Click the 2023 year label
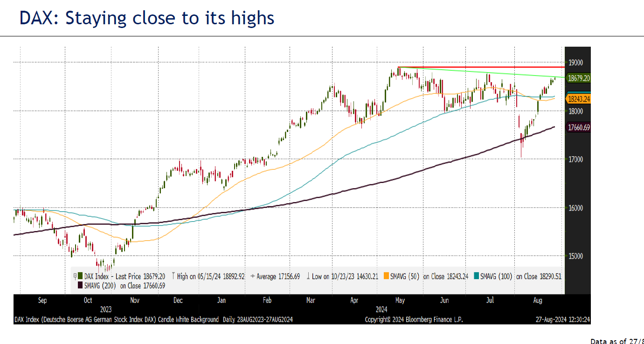 click(x=106, y=309)
